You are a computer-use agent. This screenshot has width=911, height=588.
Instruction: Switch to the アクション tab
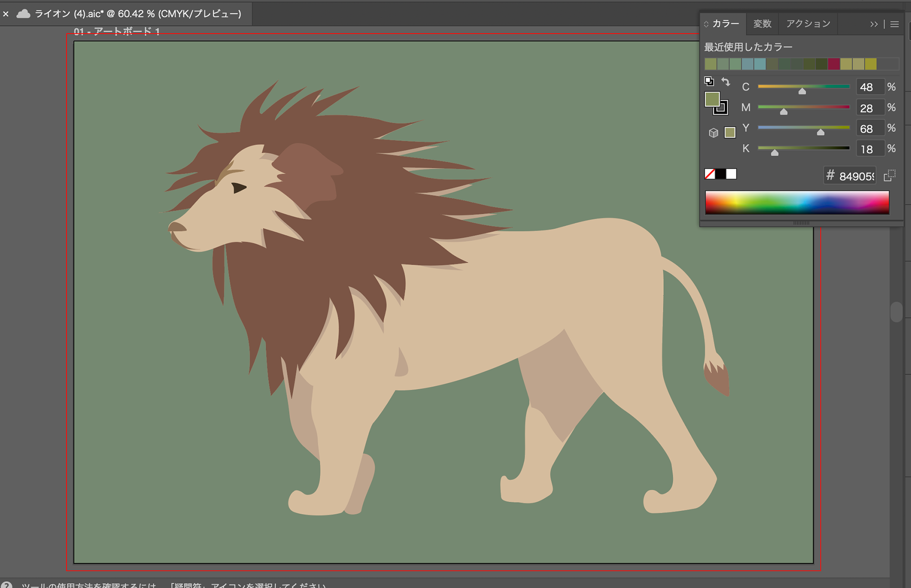pyautogui.click(x=808, y=24)
